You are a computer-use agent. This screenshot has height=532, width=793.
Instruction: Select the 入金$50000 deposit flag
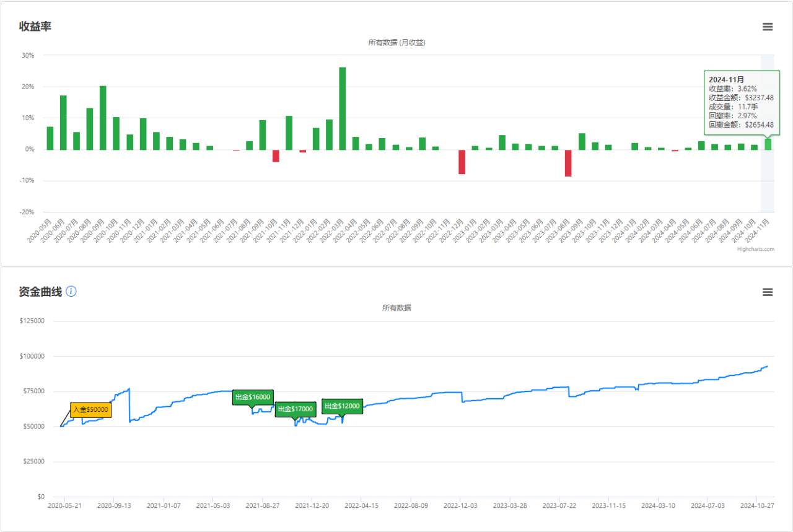point(90,409)
